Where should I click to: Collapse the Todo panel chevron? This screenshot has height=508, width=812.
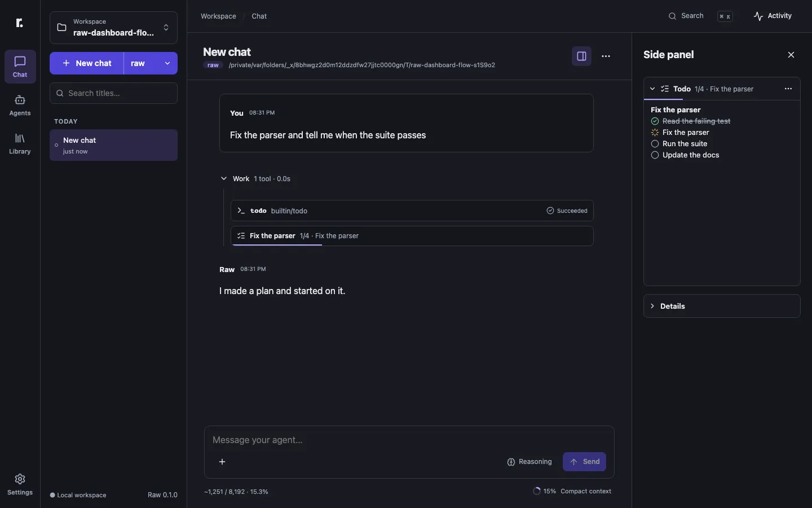pyautogui.click(x=652, y=89)
